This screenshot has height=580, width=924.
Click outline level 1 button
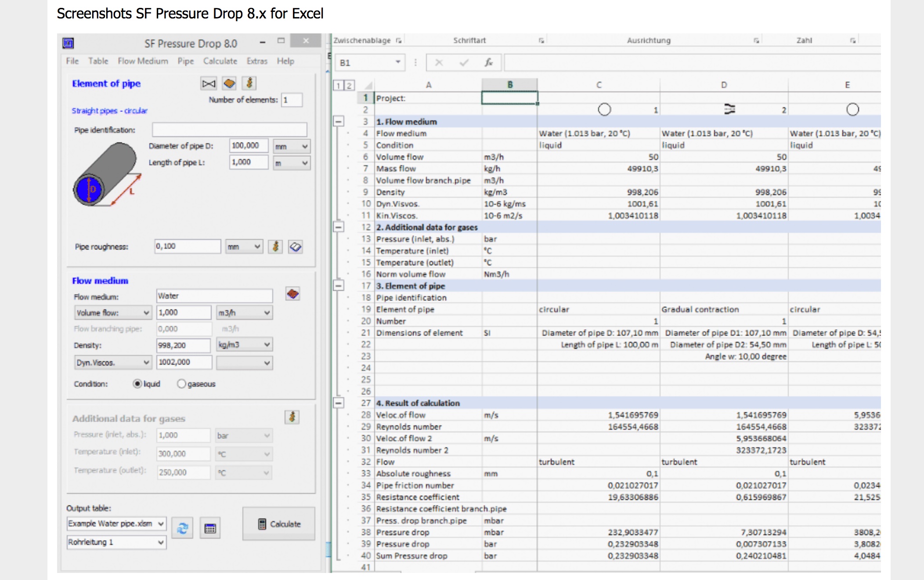tap(338, 85)
